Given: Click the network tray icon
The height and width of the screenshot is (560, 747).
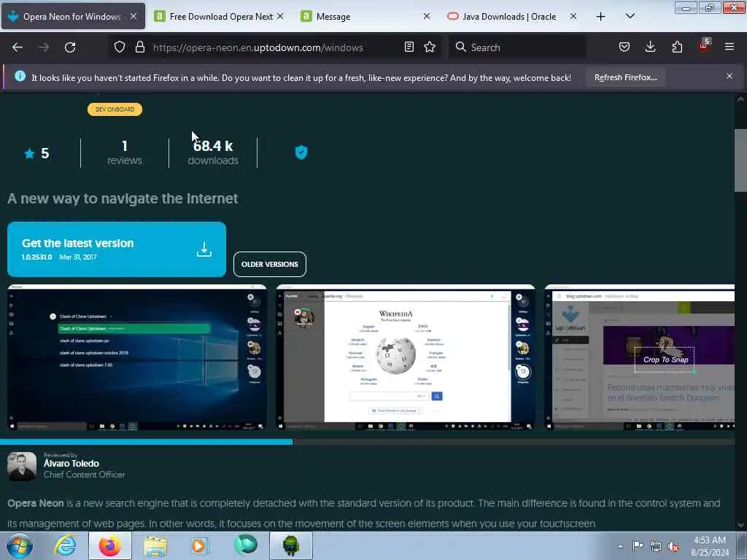Looking at the screenshot, I should pos(656,547).
